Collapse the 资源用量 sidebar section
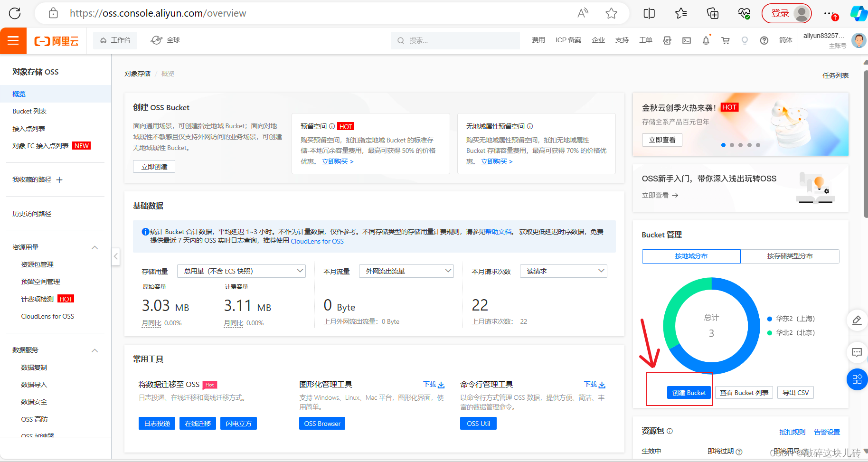Viewport: 868px width, 462px height. click(94, 247)
